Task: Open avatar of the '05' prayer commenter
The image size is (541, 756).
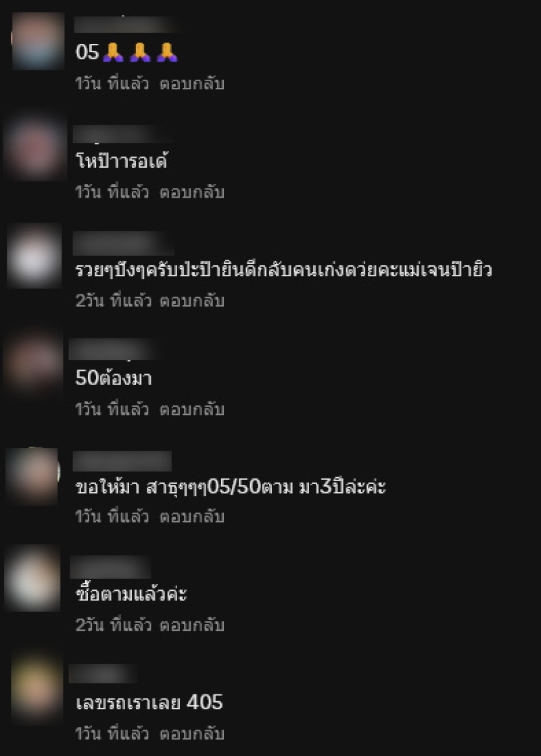Action: click(38, 41)
